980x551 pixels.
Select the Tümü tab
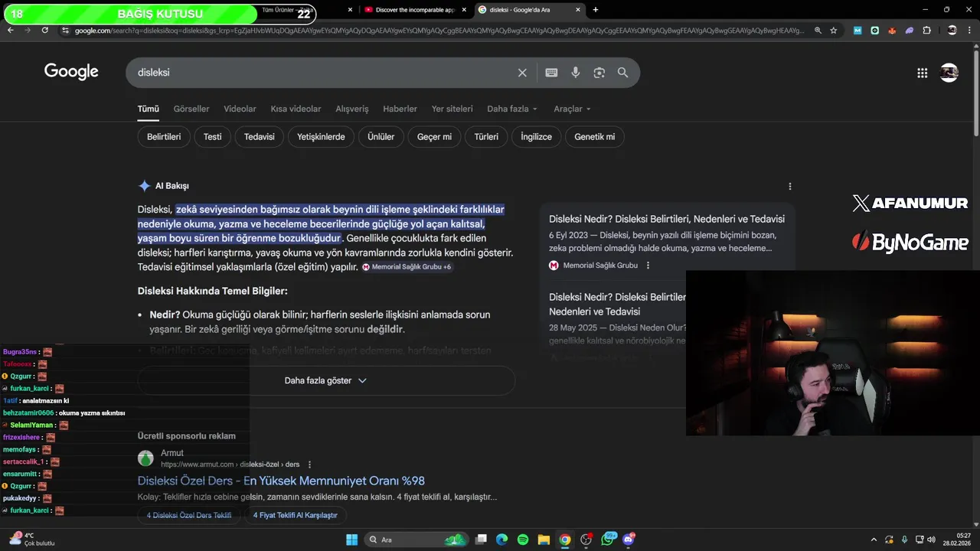[x=149, y=109]
